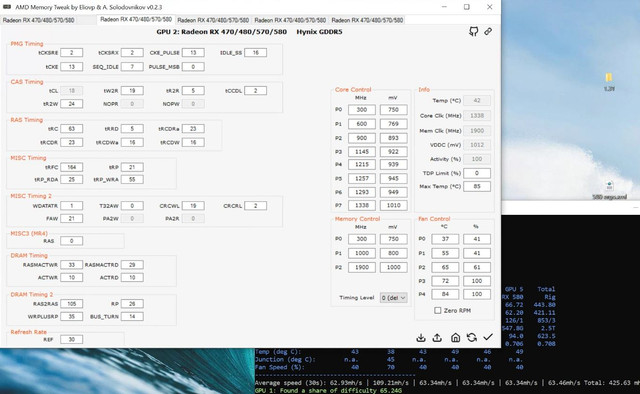
Task: Click Fan Control P4 temperature field 84
Action: coord(445,294)
